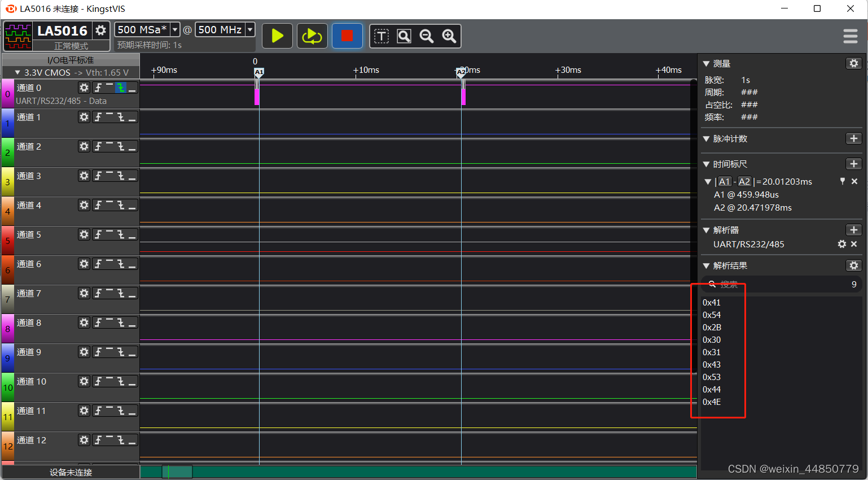Zoom in the waveform view
This screenshot has width=868, height=480.
click(x=449, y=36)
